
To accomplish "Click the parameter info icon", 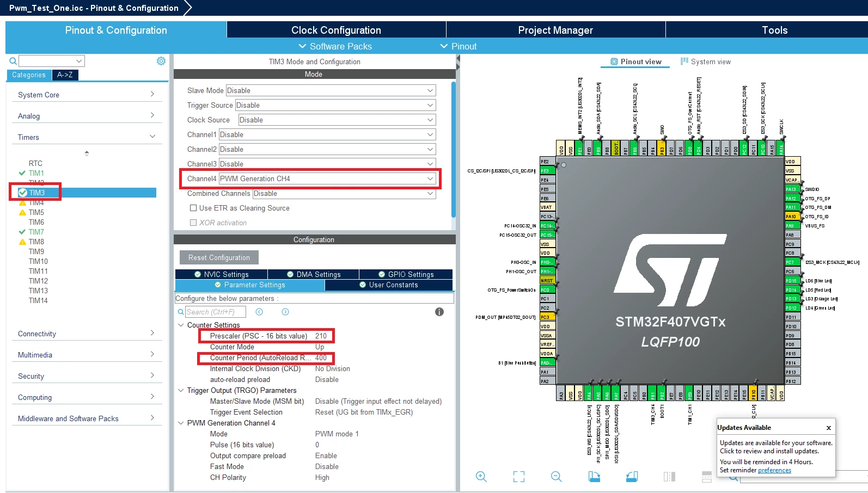I will click(x=439, y=312).
